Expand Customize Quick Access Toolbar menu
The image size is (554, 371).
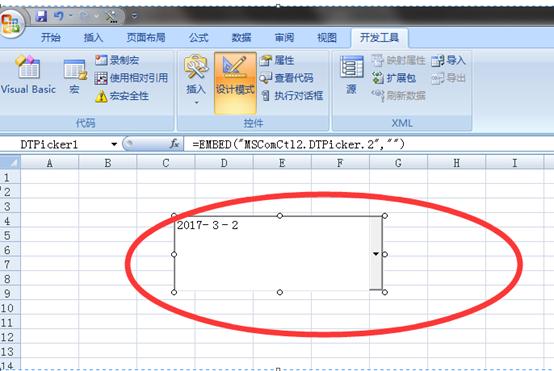(x=134, y=16)
